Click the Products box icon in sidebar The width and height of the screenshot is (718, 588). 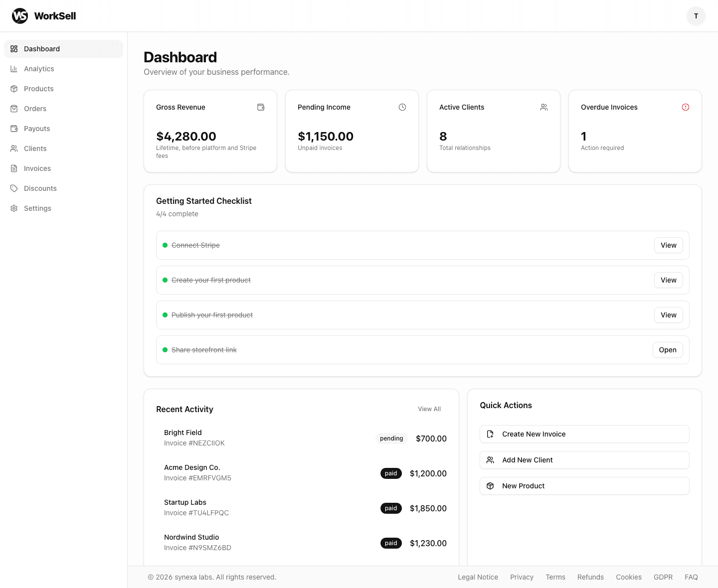[x=14, y=89]
